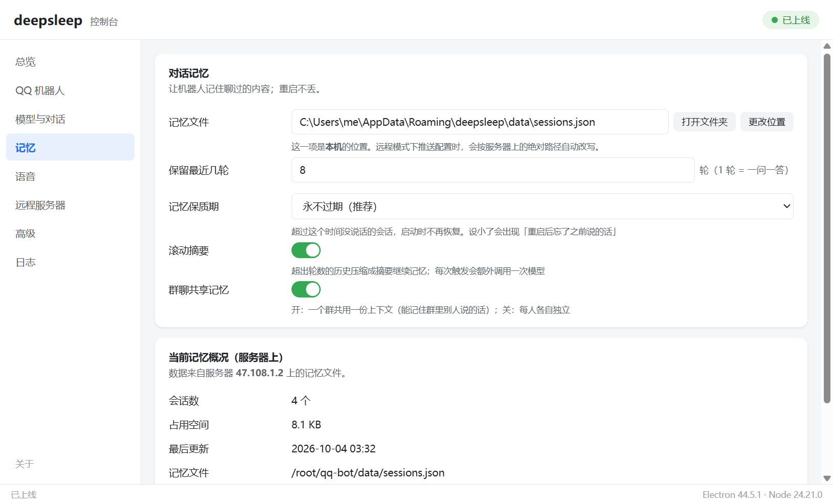Image resolution: width=833 pixels, height=504 pixels.
Task: Focus the 记忆文件 path field
Action: (x=480, y=122)
